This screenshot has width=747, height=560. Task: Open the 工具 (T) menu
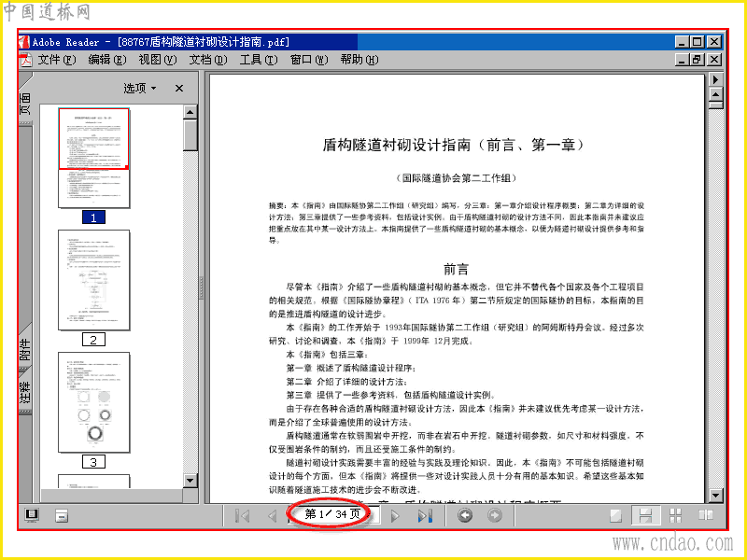[259, 60]
